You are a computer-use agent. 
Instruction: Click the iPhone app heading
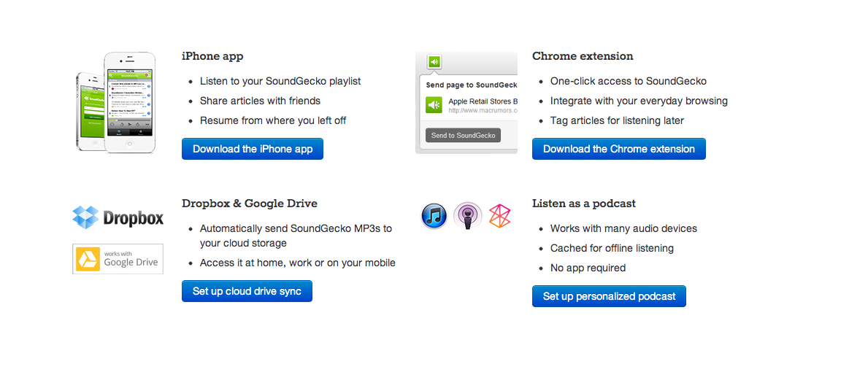point(212,56)
